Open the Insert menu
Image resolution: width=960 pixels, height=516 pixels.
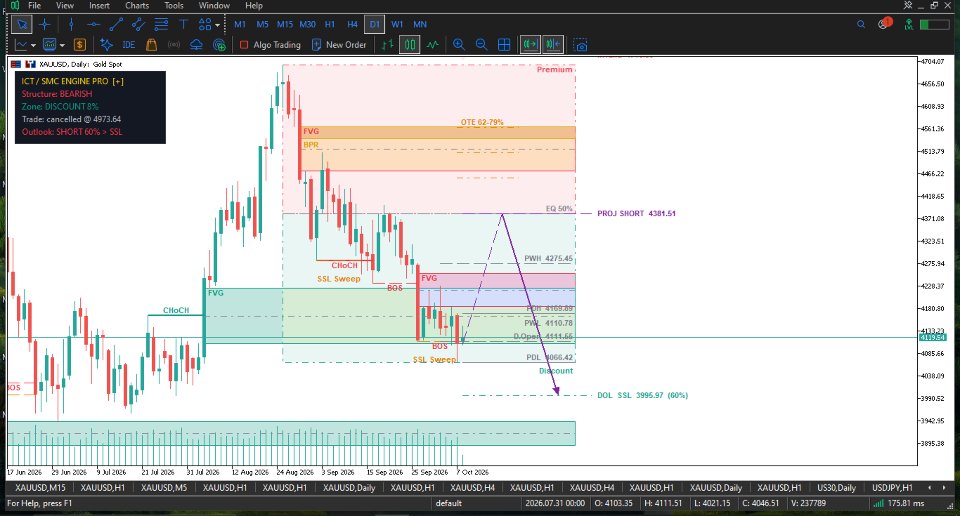99,6
